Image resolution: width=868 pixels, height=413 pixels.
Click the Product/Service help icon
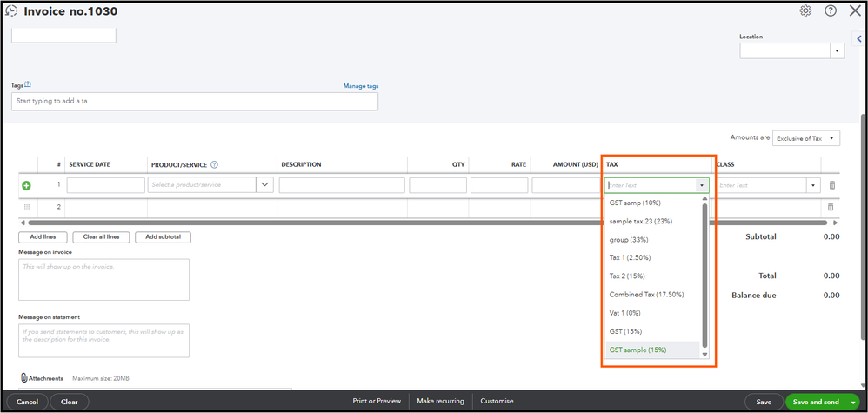pos(215,165)
